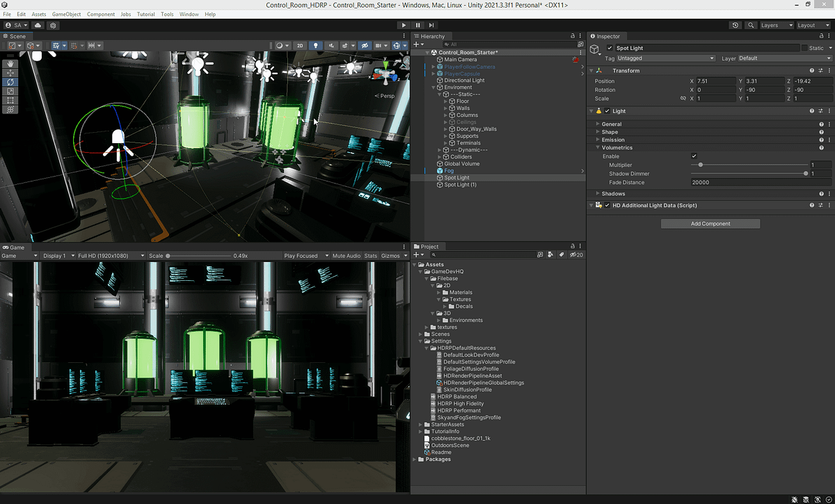
Task: Click the Shadow Dimmer slider handle
Action: (x=806, y=174)
